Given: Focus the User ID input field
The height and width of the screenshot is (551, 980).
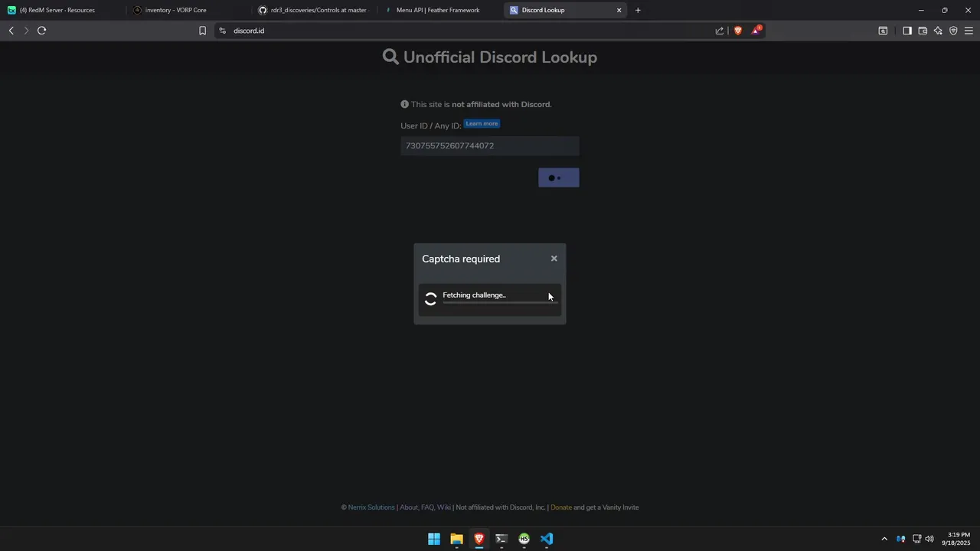Looking at the screenshot, I should click(x=490, y=145).
